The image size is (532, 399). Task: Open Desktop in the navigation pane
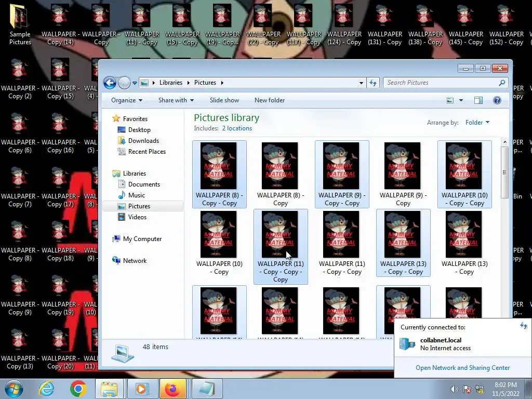(139, 129)
